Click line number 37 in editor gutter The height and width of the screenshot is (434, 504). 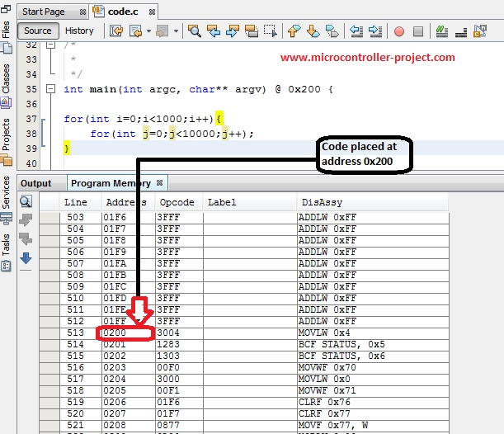[31, 119]
